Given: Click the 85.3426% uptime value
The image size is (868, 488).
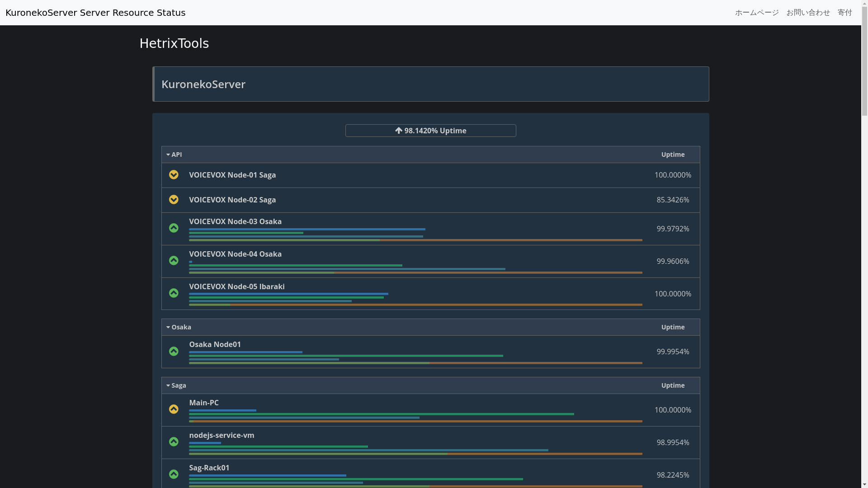Looking at the screenshot, I should click(x=673, y=200).
